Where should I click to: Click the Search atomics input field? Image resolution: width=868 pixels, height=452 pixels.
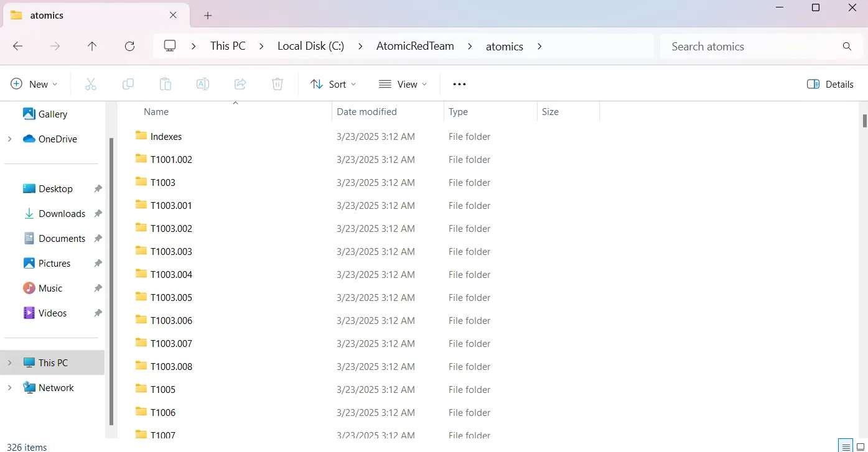click(x=750, y=46)
